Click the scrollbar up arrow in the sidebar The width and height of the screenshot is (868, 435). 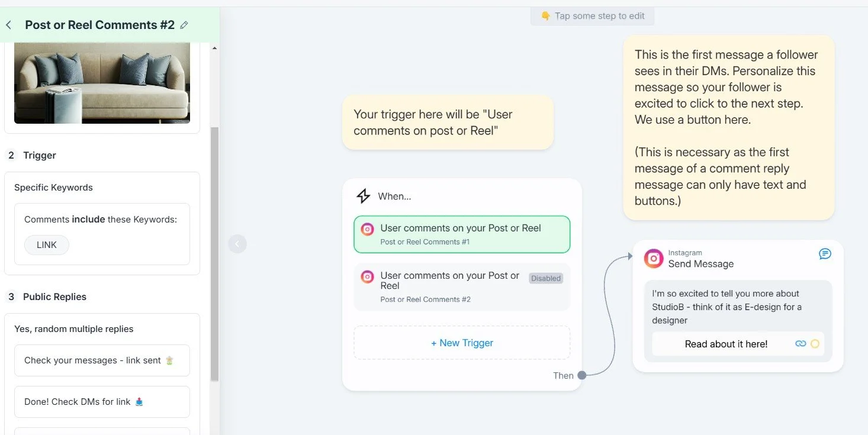(x=214, y=48)
